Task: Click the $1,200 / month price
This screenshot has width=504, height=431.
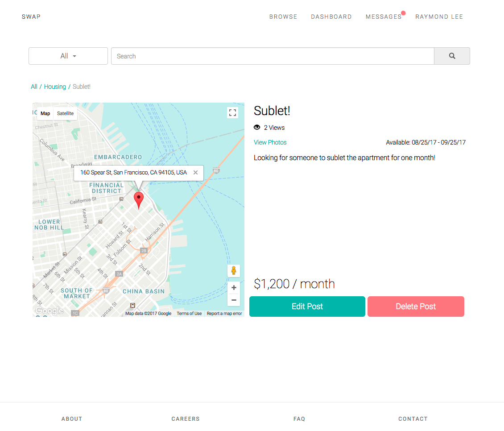Action: pos(294,284)
